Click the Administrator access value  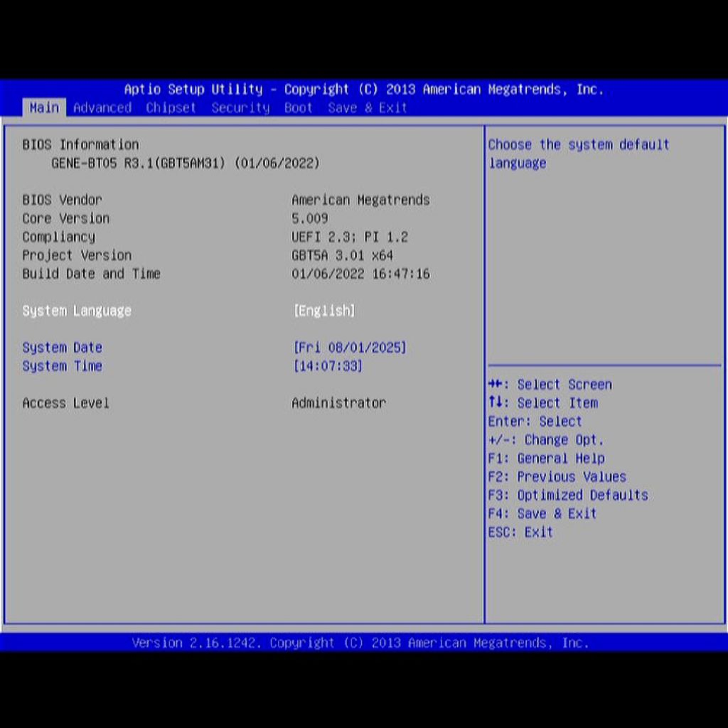339,402
